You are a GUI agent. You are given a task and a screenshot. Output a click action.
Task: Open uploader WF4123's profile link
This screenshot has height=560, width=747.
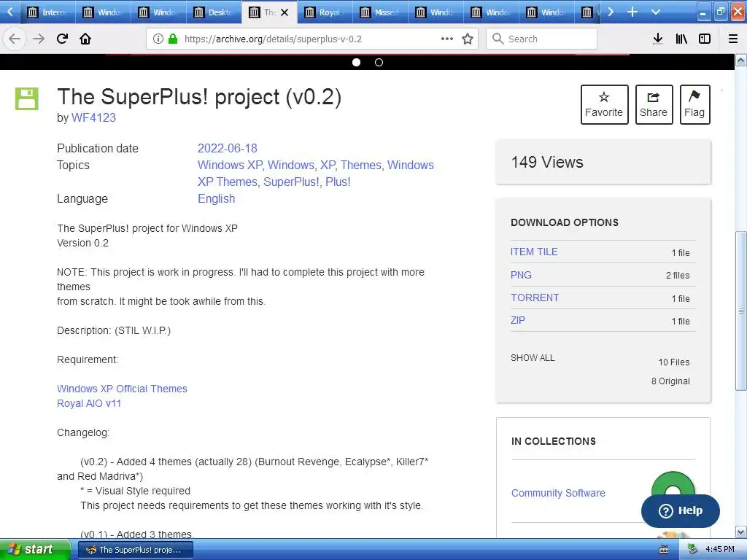coord(93,117)
